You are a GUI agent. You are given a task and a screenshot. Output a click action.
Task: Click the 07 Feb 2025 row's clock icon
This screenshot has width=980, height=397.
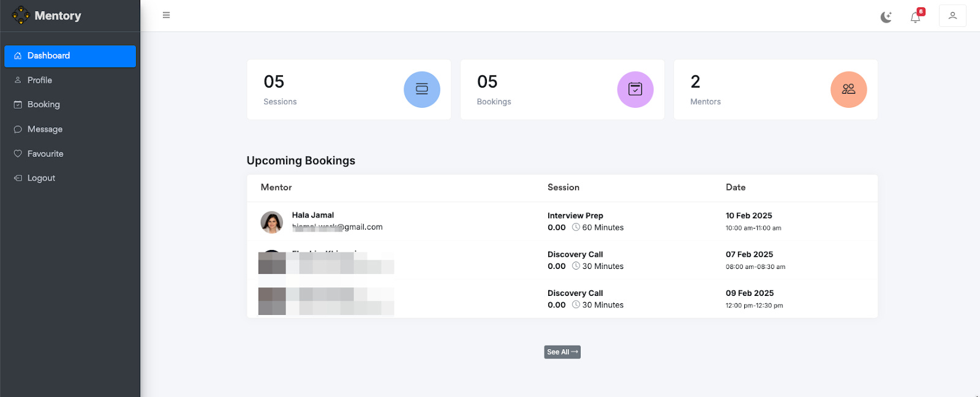[x=576, y=266]
